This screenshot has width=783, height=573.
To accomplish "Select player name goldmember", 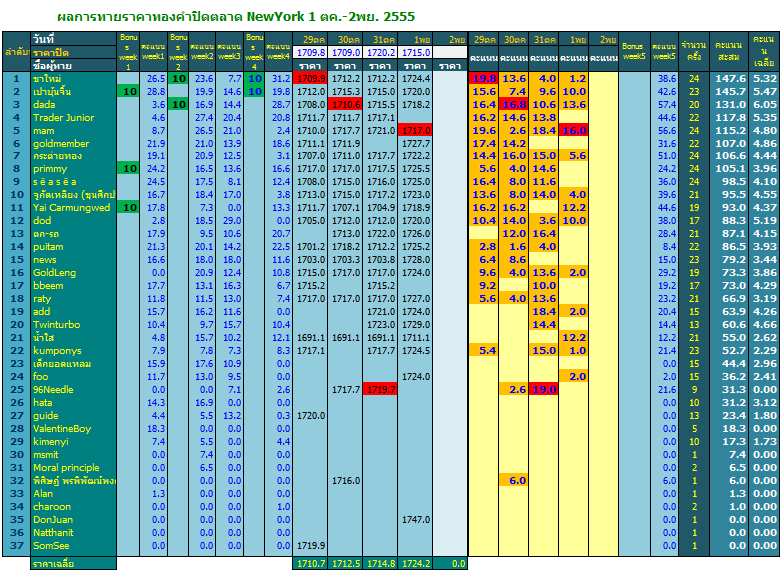I will tap(61, 143).
